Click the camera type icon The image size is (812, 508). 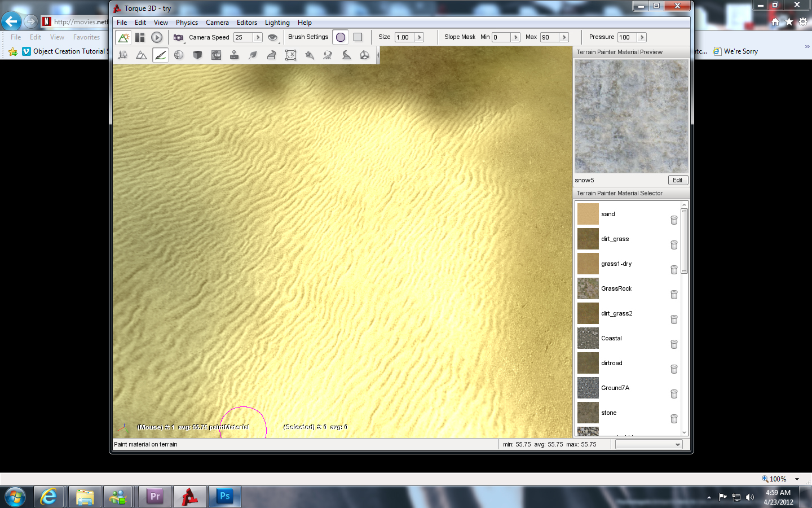(178, 37)
